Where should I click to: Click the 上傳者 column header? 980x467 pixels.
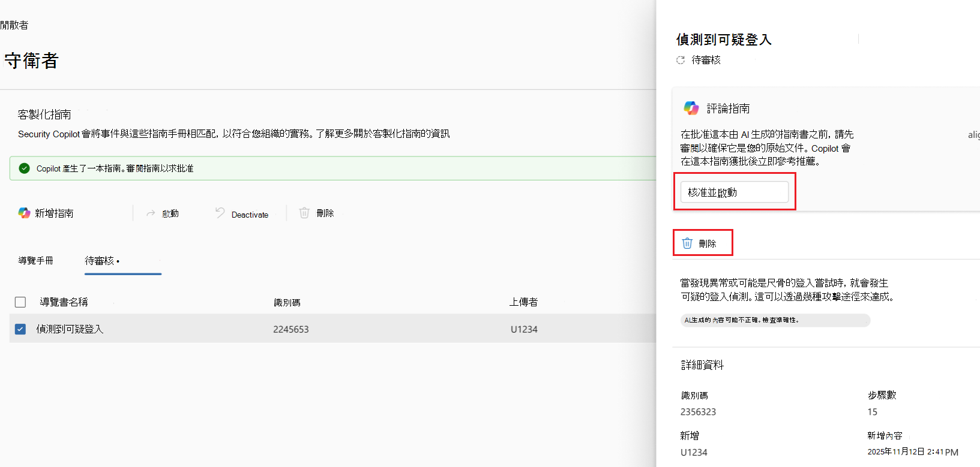[523, 302]
